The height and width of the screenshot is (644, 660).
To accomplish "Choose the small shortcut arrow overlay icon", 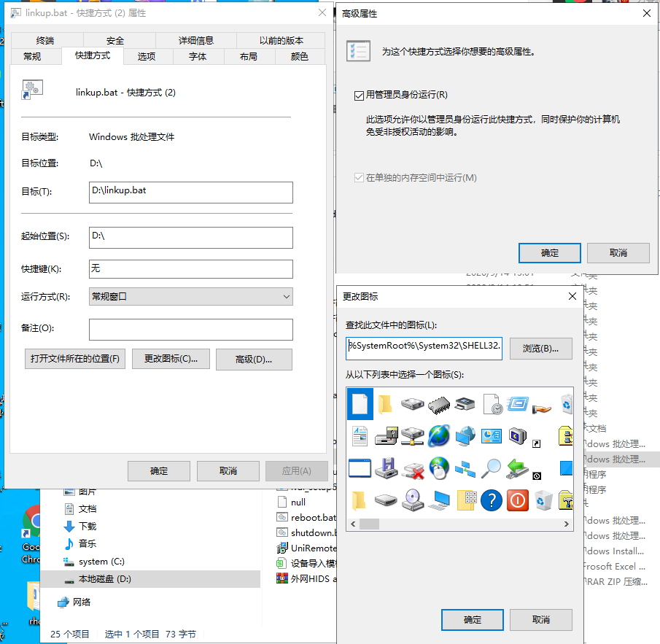I will click(x=536, y=443).
